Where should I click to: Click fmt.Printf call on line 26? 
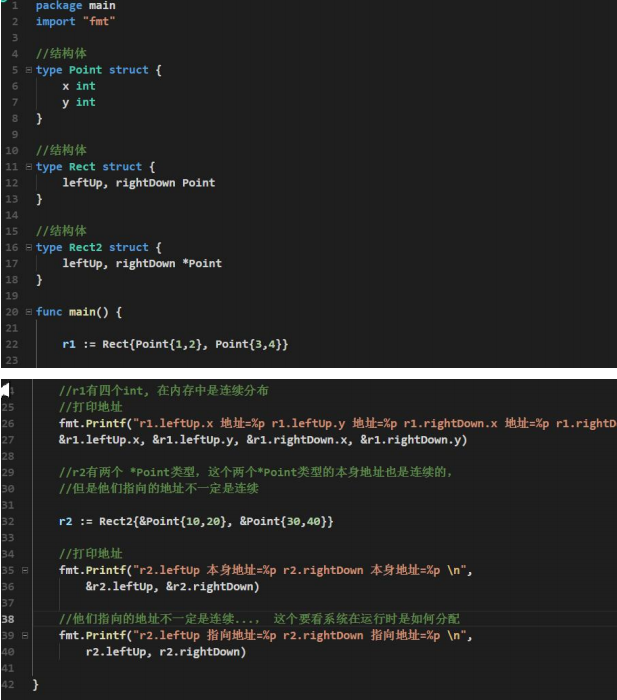338,423
